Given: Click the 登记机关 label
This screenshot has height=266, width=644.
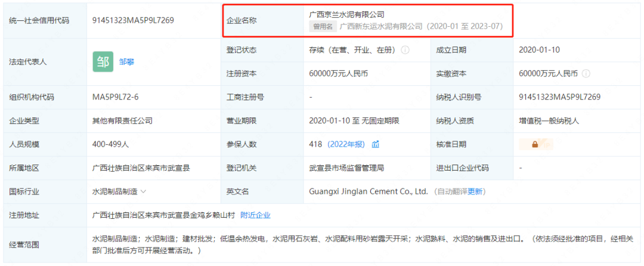Looking at the screenshot, I should 241,168.
